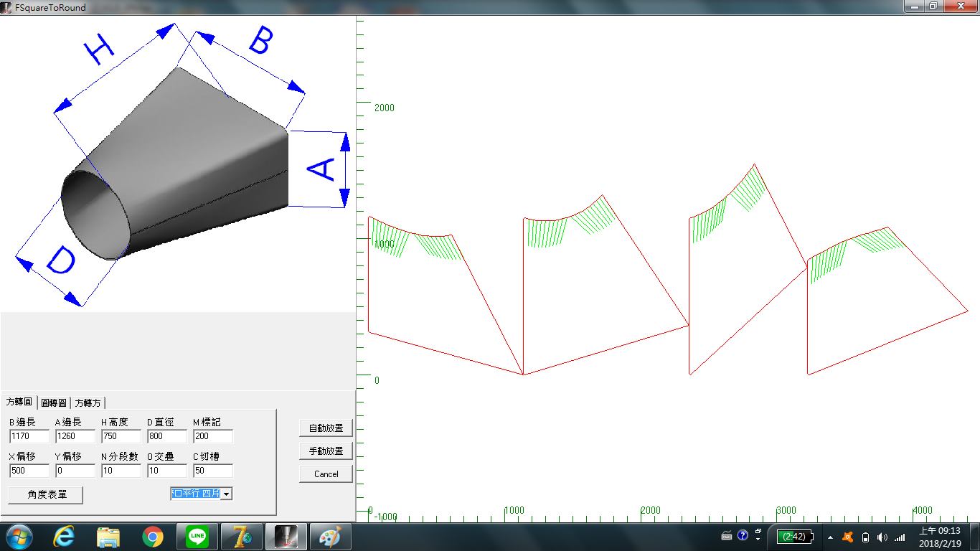Click the Avast antivirus tray icon
The width and height of the screenshot is (980, 551).
click(847, 537)
